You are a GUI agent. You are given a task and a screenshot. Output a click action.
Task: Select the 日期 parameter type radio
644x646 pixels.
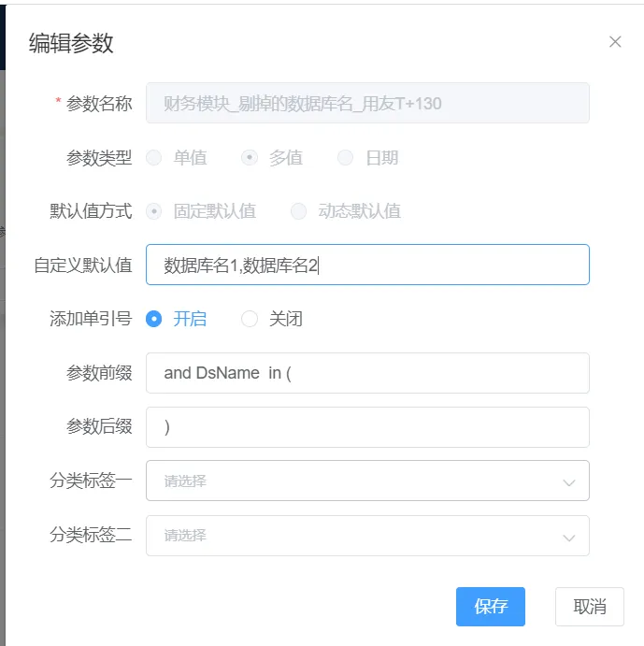[345, 157]
